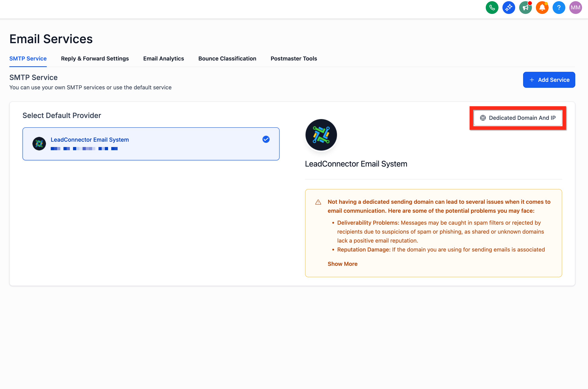Open the Postmaster Tools tab
This screenshot has width=588, height=389.
294,58
